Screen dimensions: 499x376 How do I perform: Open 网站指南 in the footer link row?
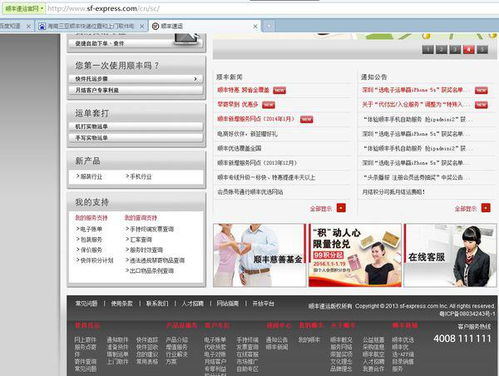tap(228, 304)
